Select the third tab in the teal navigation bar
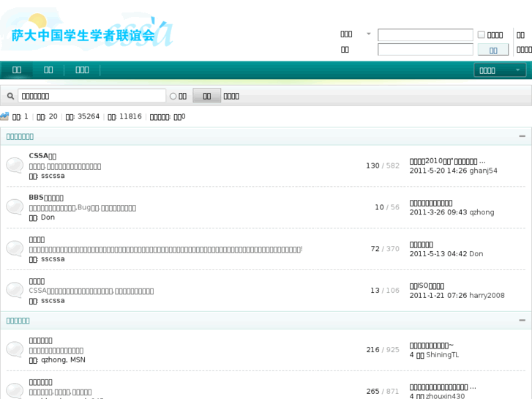532x399 pixels. 82,70
